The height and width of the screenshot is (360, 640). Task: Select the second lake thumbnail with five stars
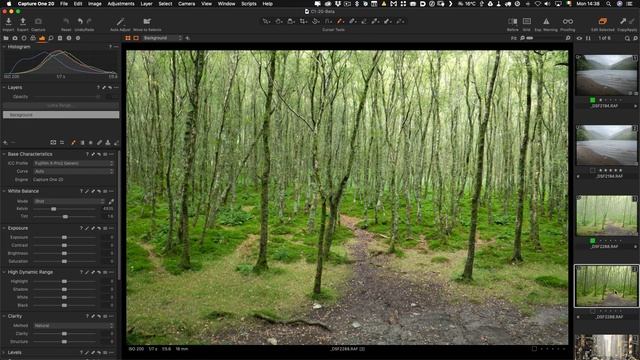coord(606,145)
